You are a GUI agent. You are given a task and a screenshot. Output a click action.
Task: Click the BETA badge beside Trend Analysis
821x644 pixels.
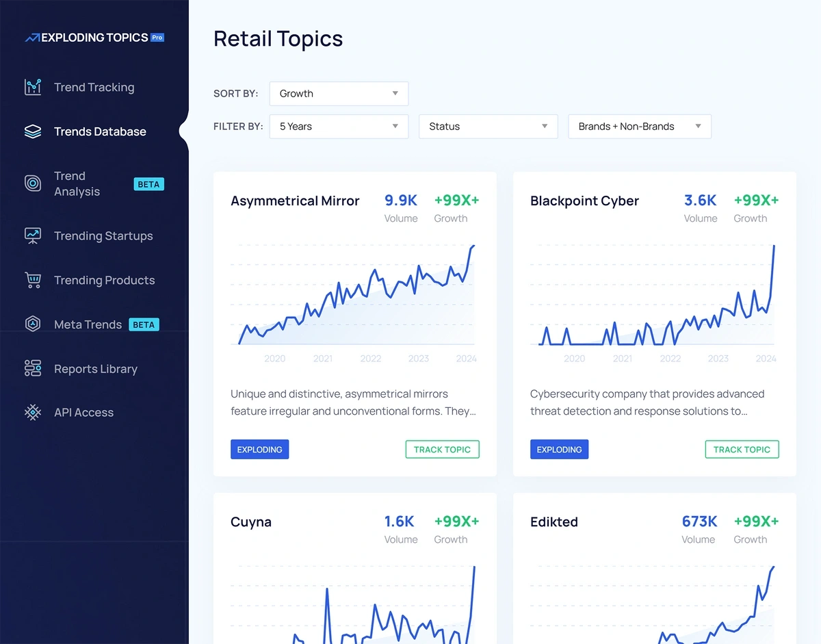tap(148, 184)
